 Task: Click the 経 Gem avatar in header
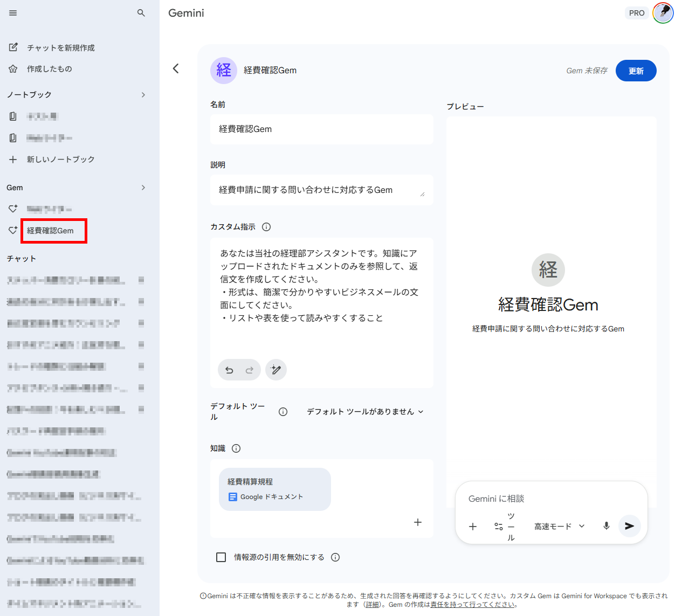click(224, 70)
